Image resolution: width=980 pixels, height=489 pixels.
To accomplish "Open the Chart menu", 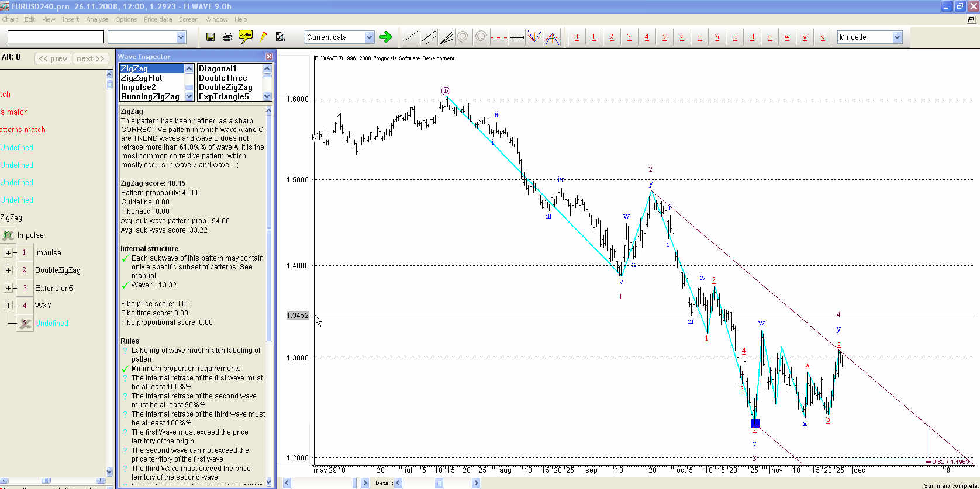I will click(10, 19).
